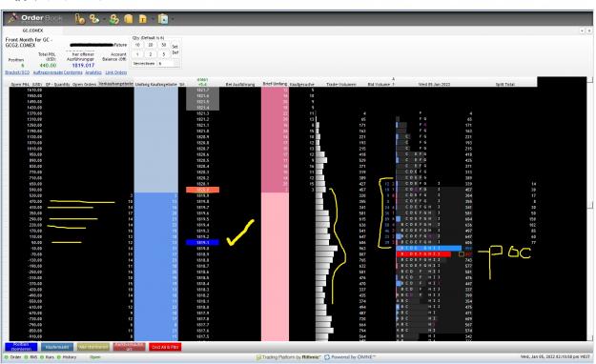Click the Set Def quantity button
This screenshot has height=364, width=596.
tap(175, 50)
